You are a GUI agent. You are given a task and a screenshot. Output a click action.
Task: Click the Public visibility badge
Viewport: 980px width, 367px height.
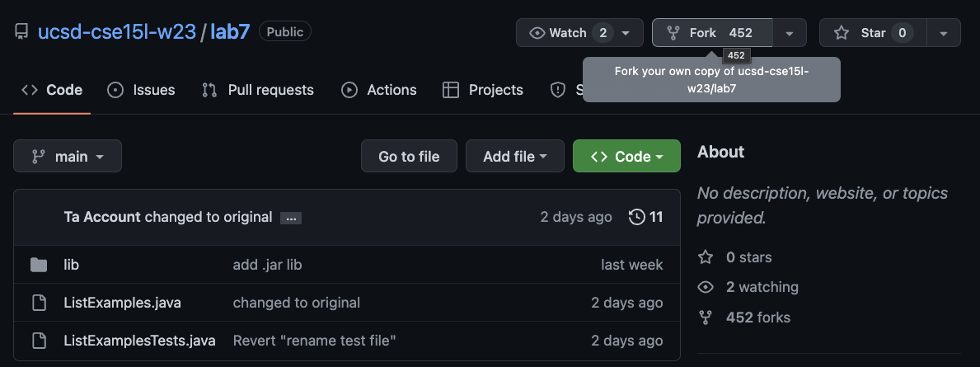(285, 32)
